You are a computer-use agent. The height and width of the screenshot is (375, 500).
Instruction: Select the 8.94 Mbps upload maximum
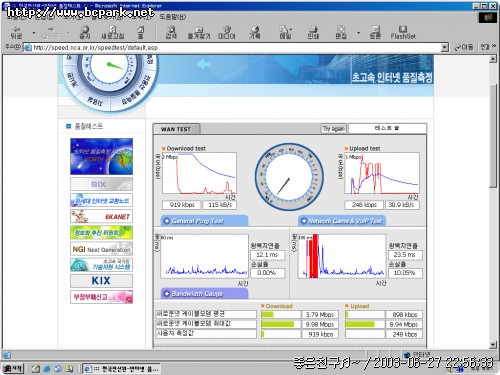click(x=404, y=324)
